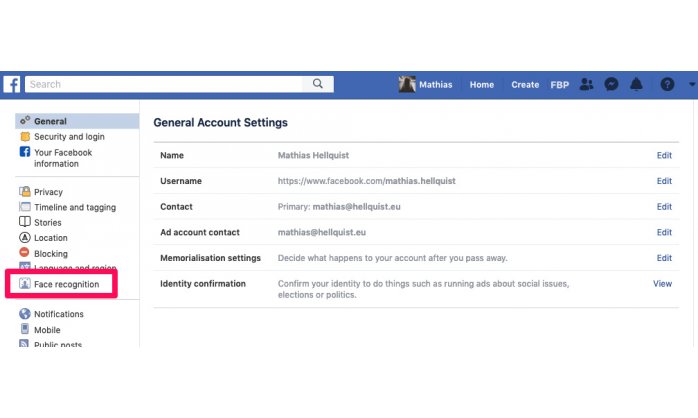Open Blocking settings
Screen dimensions: 698x418
(x=51, y=254)
